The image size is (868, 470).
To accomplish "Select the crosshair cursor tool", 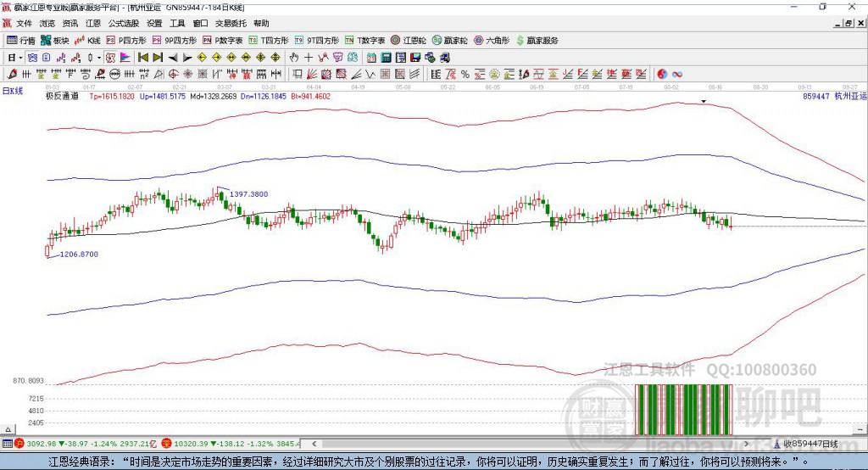I will (309, 58).
